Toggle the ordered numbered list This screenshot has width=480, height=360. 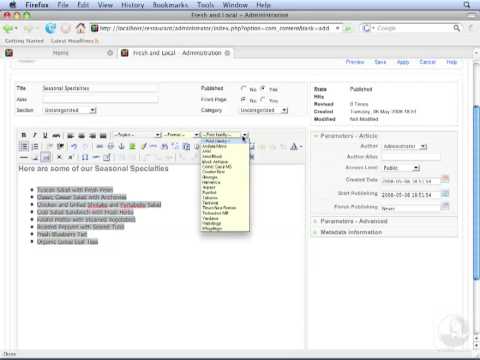point(35,146)
